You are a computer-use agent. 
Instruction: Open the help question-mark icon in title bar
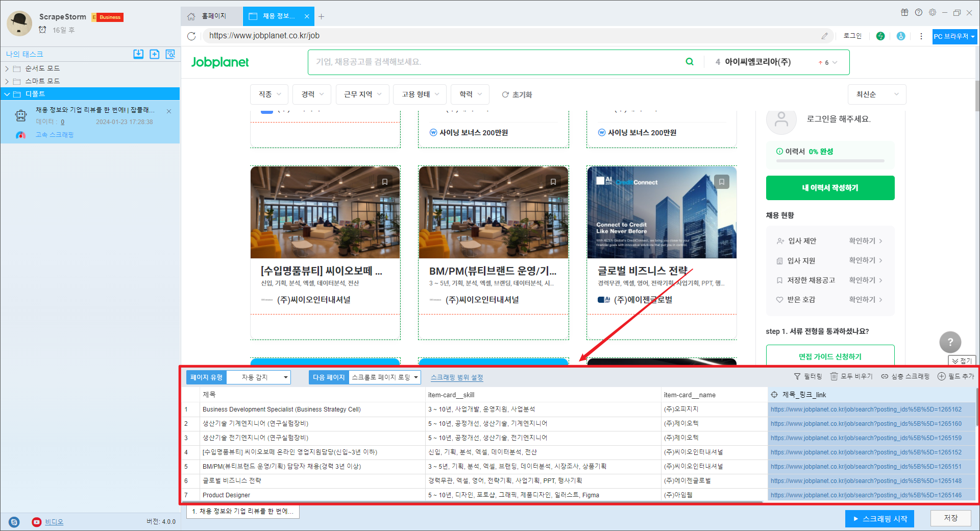coord(919,12)
